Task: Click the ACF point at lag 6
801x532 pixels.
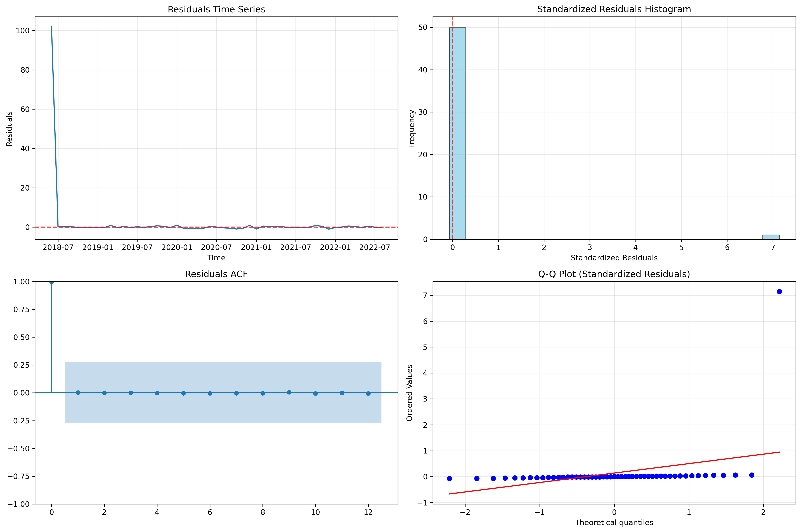Action: coord(210,393)
